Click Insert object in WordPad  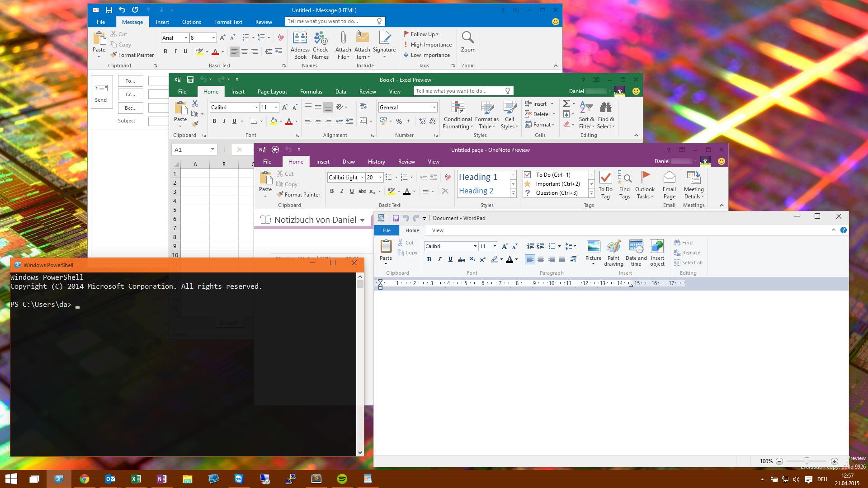[657, 253]
